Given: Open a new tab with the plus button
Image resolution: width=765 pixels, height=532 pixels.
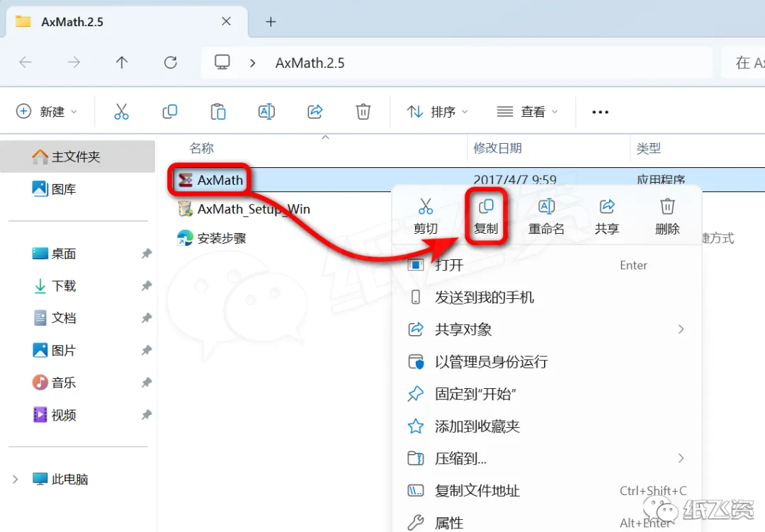Looking at the screenshot, I should point(271,21).
